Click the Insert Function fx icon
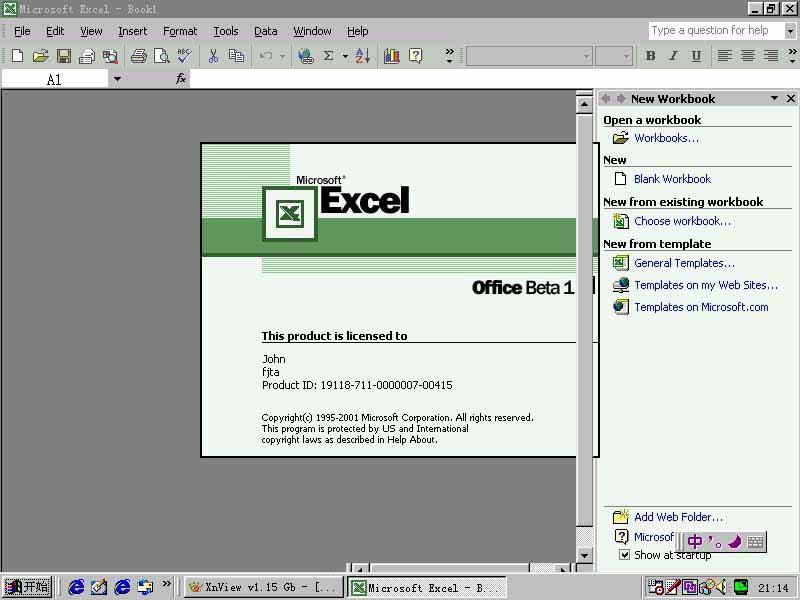 181,79
